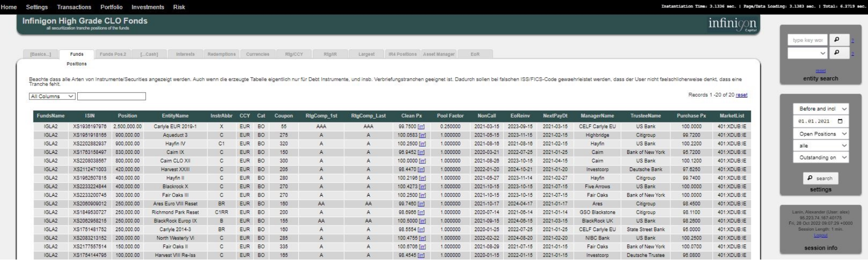Open the Investments menu
868x260 pixels.
click(x=148, y=7)
